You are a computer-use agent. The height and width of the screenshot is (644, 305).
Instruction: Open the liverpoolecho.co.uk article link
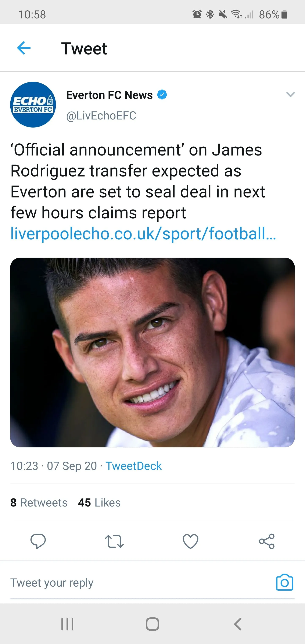tap(143, 234)
